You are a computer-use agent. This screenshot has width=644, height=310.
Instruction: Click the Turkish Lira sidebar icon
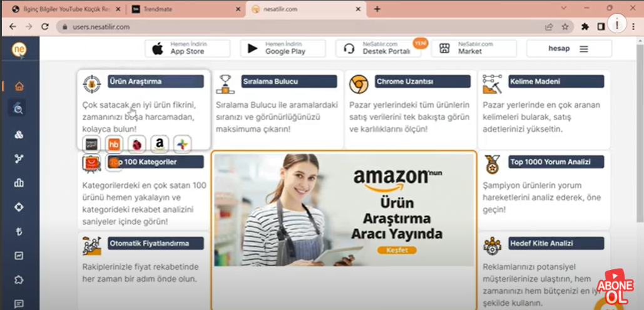click(x=19, y=231)
